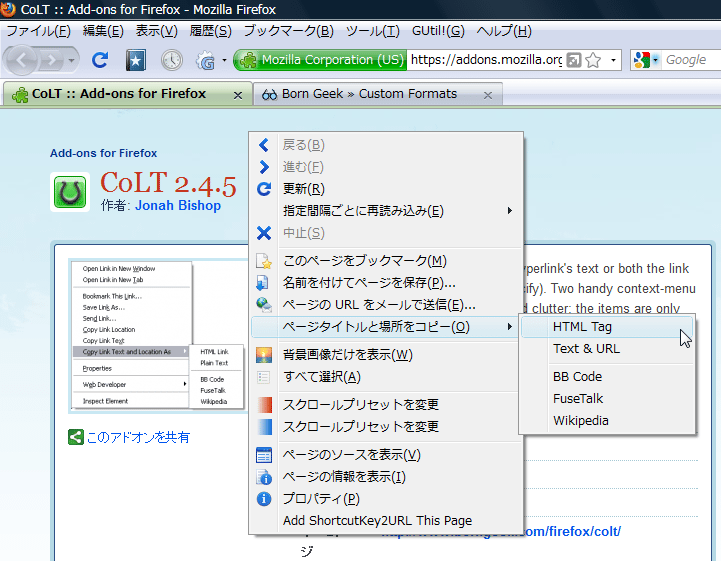
Task: Open the Add-ons for Firefox link
Action: (103, 153)
